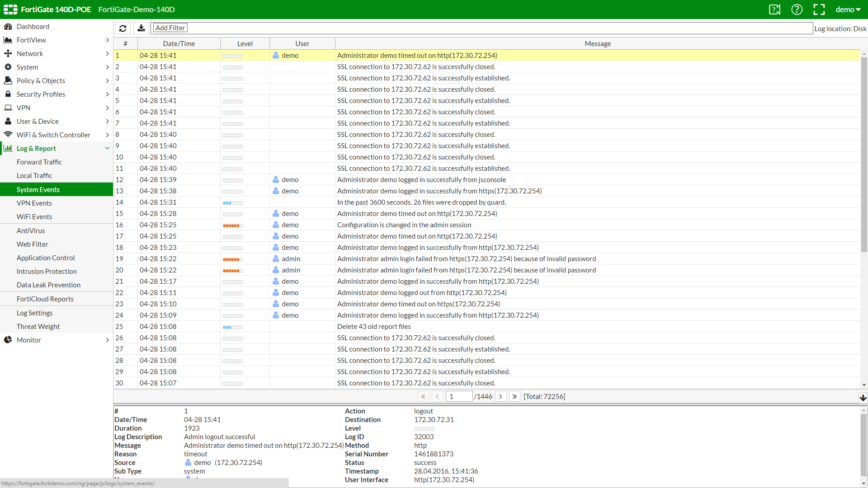Click the page number input field
This screenshot has height=488, width=868.
(459, 396)
